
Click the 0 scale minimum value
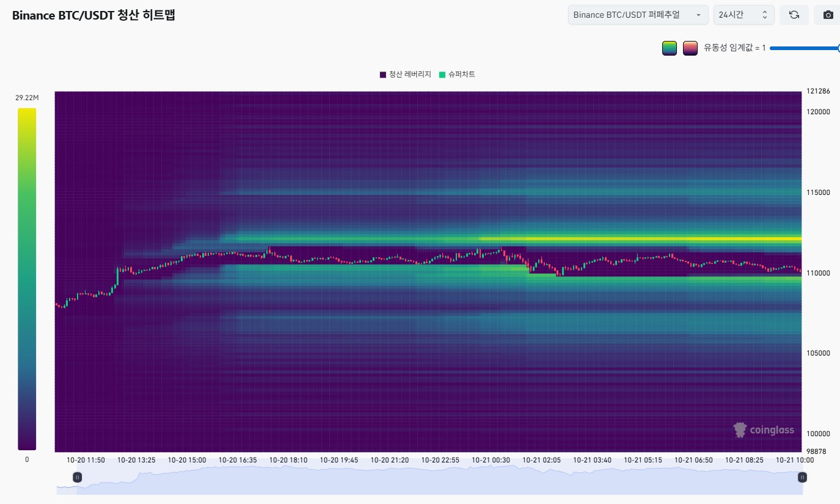coord(27,459)
